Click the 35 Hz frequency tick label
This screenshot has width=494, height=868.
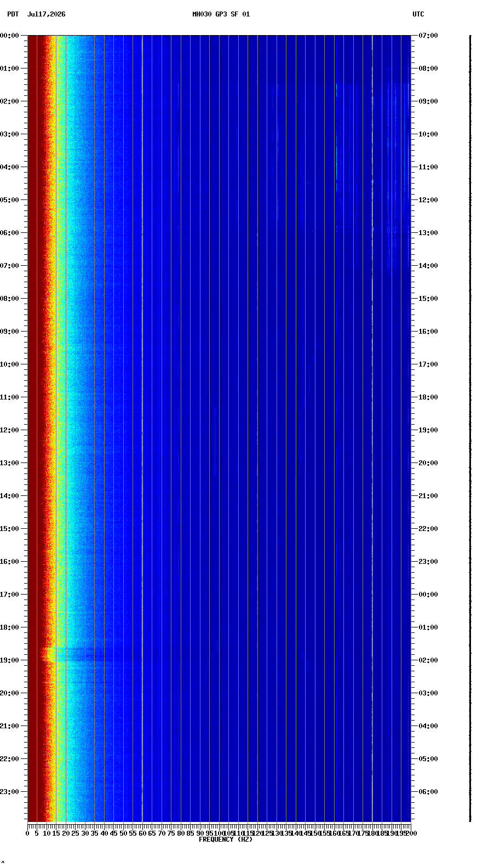(x=94, y=833)
